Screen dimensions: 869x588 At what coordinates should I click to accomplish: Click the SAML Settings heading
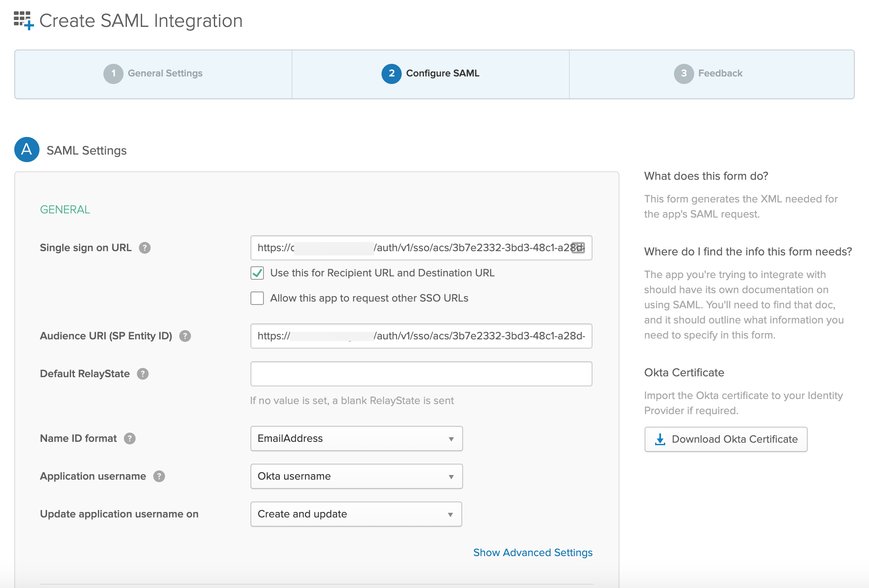tap(87, 150)
